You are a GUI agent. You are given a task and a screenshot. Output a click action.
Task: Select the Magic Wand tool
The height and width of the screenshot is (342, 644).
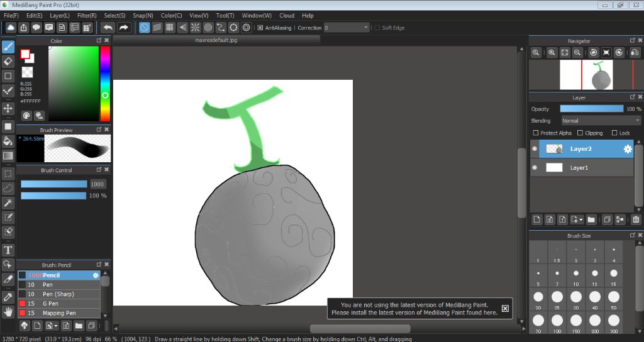point(8,202)
